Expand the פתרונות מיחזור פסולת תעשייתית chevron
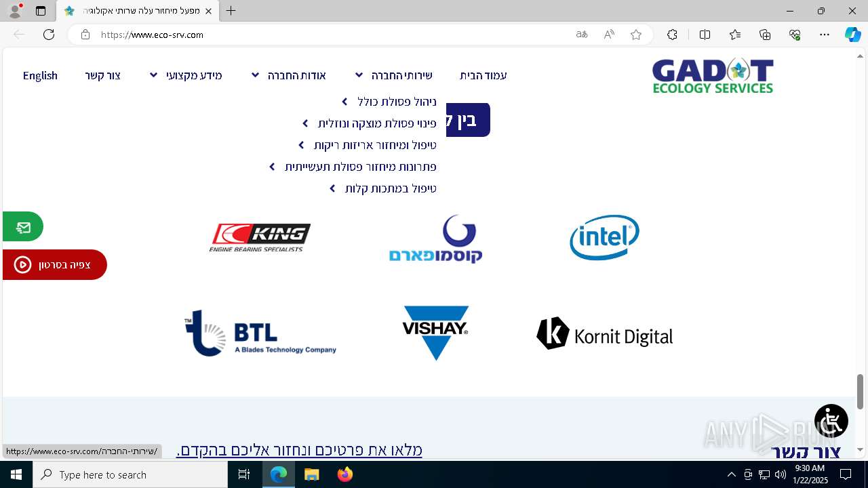868x488 pixels. (272, 167)
